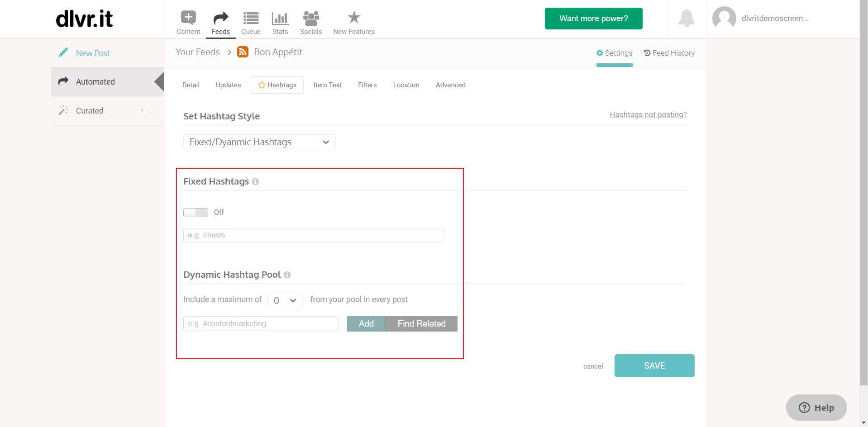The height and width of the screenshot is (427, 868).
Task: Click the Fixed Hashtags info icon
Action: pos(255,181)
